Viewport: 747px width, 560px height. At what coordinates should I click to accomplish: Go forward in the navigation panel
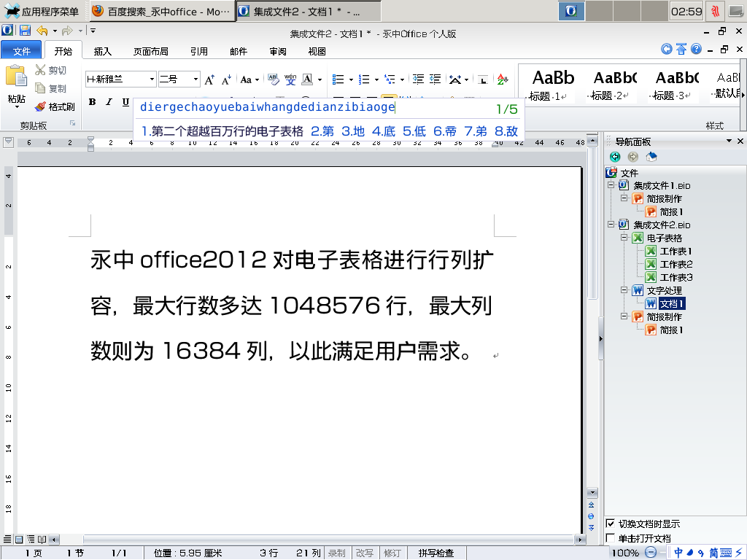[x=632, y=157]
